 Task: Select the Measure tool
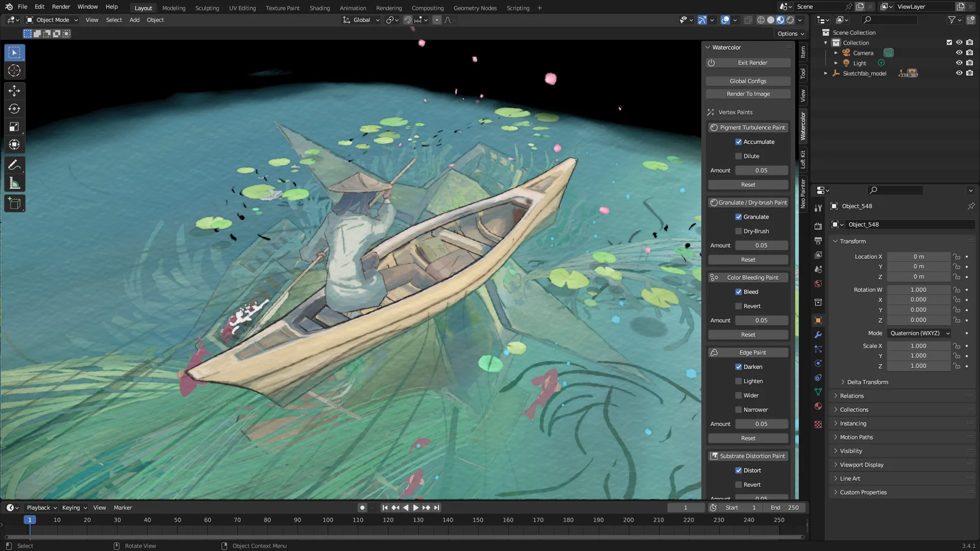point(14,182)
